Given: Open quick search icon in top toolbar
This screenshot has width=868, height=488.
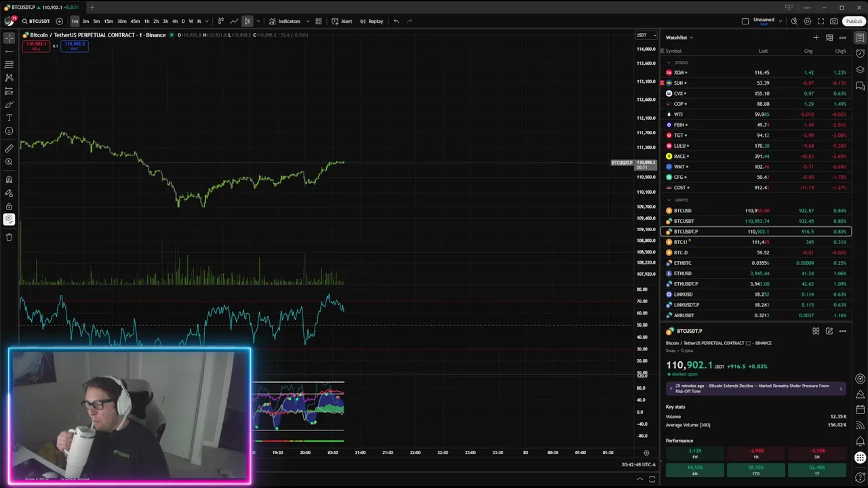Looking at the screenshot, I should click(x=793, y=21).
